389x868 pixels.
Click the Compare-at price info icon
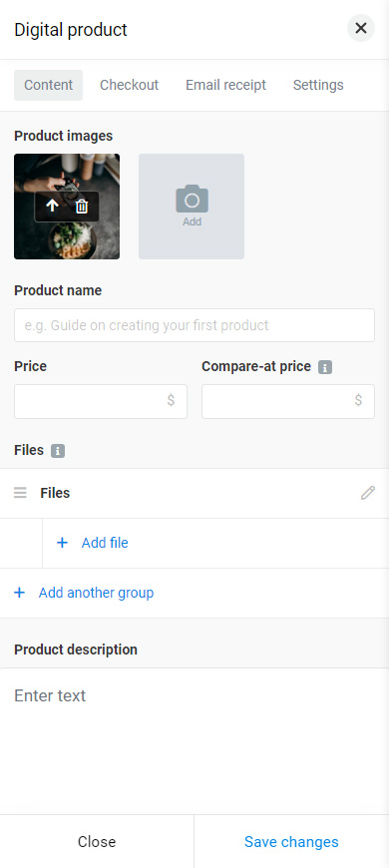click(325, 367)
